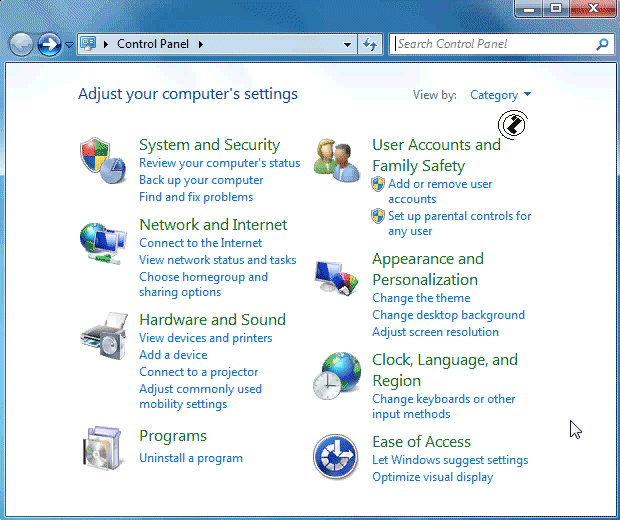Click Review your computer's status
Screen dimensions: 620x520
[219, 163]
